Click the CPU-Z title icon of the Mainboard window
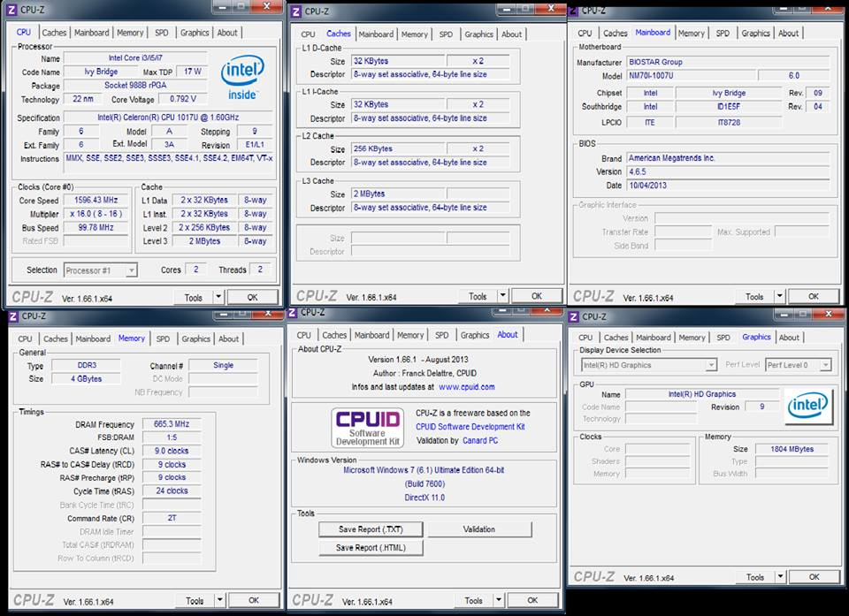The height and width of the screenshot is (616, 849). pyautogui.click(x=574, y=11)
